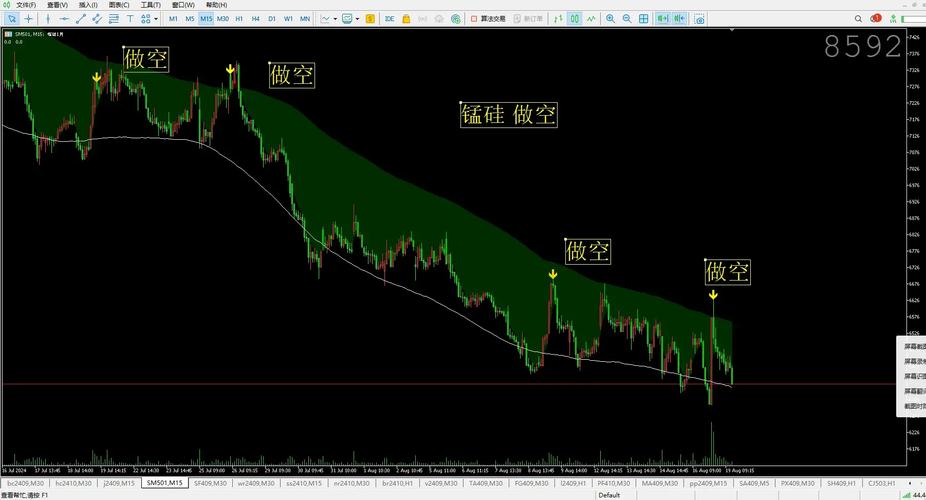The image size is (926, 500).
Task: Select the crosshair cursor tool
Action: 28,18
